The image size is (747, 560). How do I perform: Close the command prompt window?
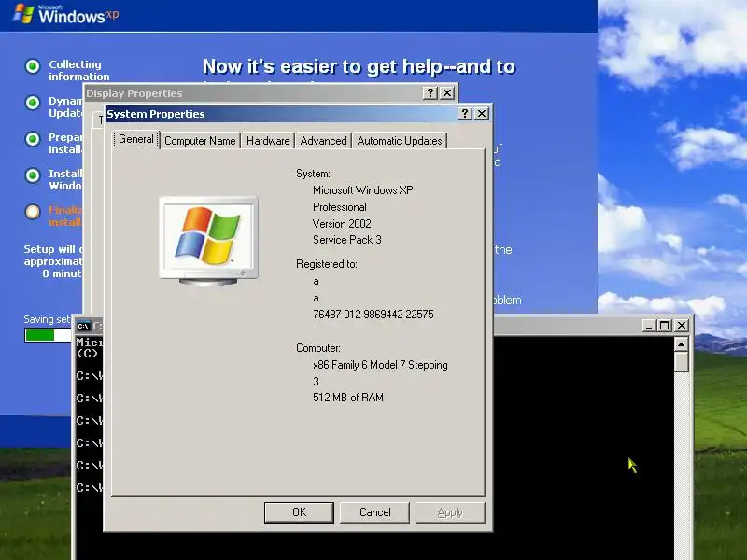[682, 325]
